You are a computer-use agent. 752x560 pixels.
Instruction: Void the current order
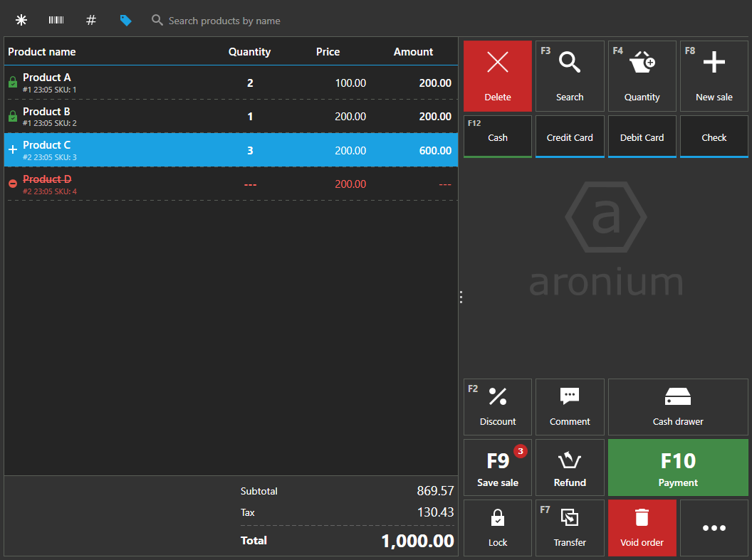(642, 527)
